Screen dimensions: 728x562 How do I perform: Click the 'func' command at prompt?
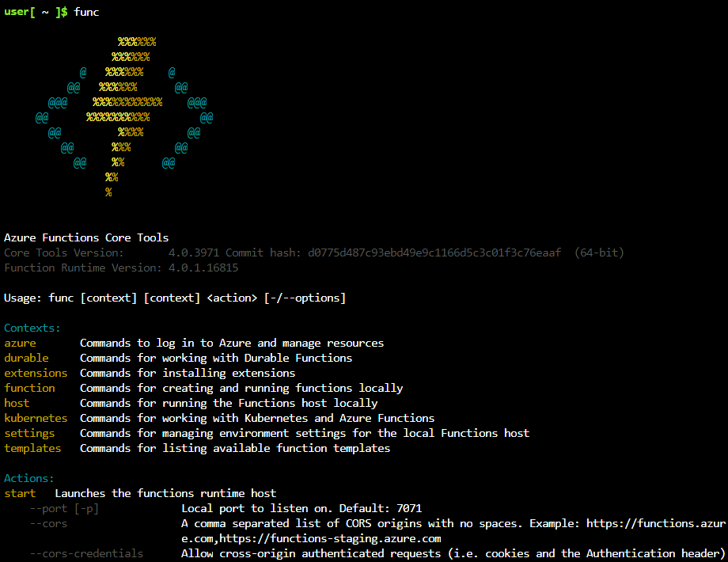point(86,12)
